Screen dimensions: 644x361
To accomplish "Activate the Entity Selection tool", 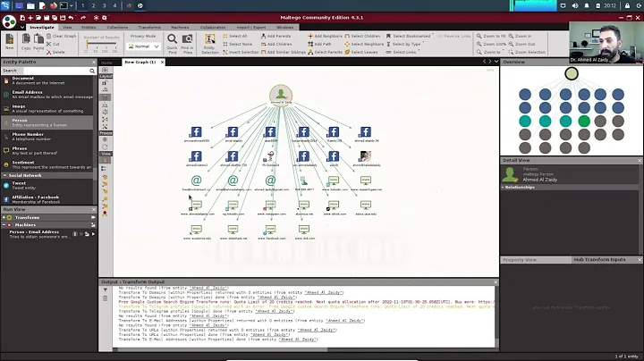I will coord(210,44).
